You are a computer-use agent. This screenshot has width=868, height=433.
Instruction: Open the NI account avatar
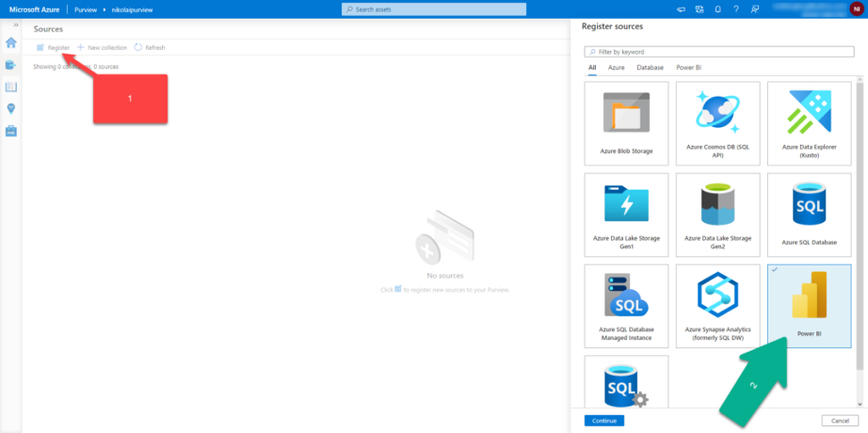pyautogui.click(x=855, y=9)
